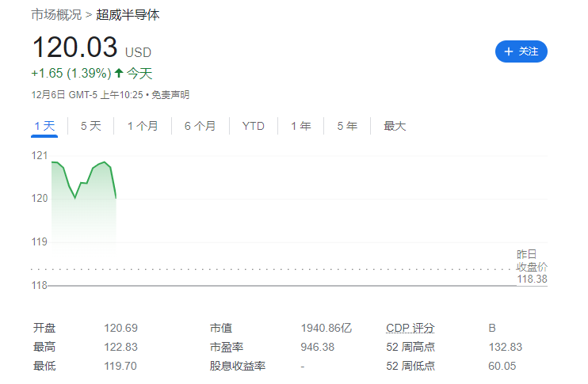Open the 市场概况 breadcrumb link
Image resolution: width=588 pixels, height=384 pixels.
pos(57,15)
